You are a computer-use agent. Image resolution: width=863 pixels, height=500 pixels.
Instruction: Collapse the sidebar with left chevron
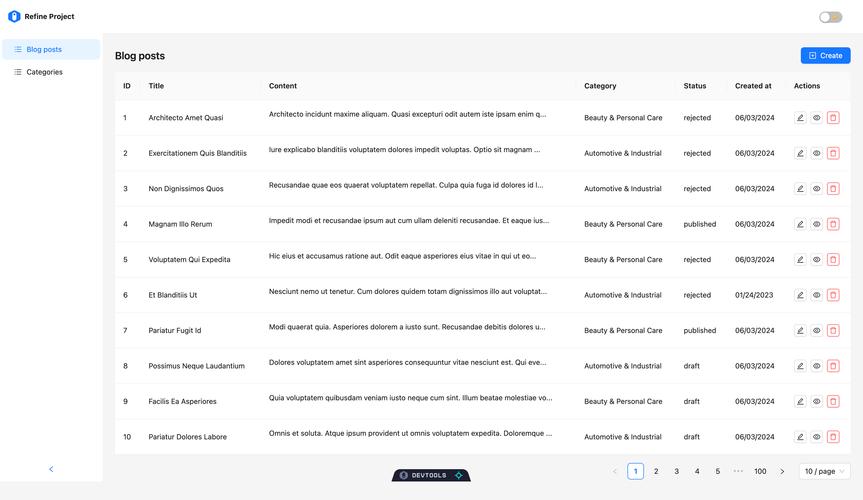click(51, 469)
